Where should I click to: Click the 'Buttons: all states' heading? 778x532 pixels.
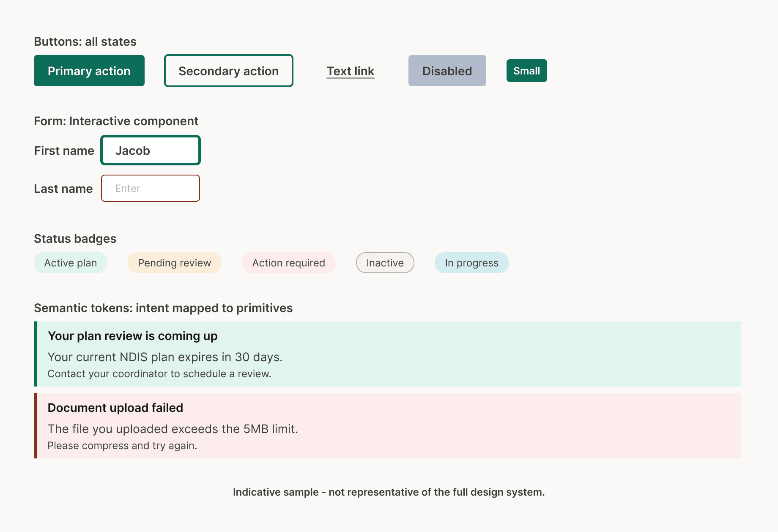pyautogui.click(x=85, y=41)
